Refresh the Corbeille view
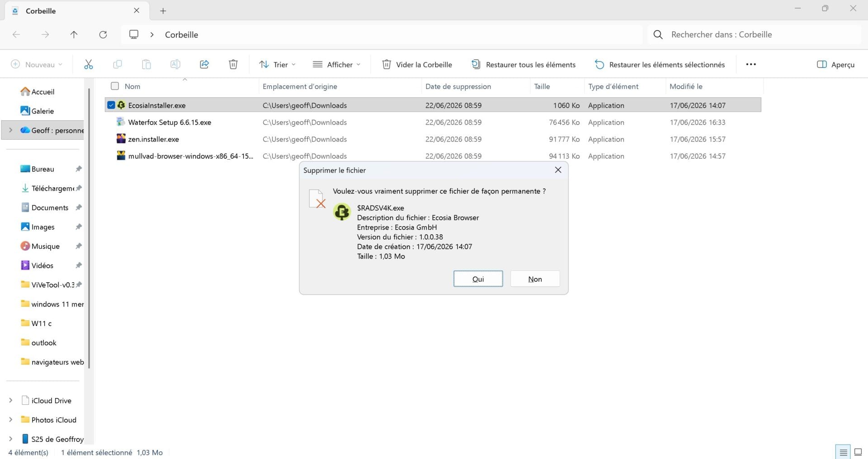 pyautogui.click(x=103, y=34)
